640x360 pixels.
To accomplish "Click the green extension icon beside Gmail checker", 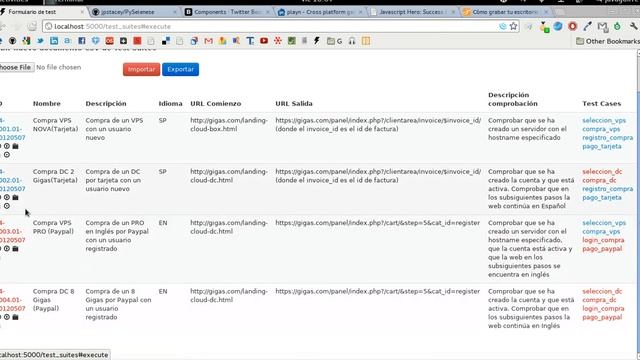I will click(618, 27).
